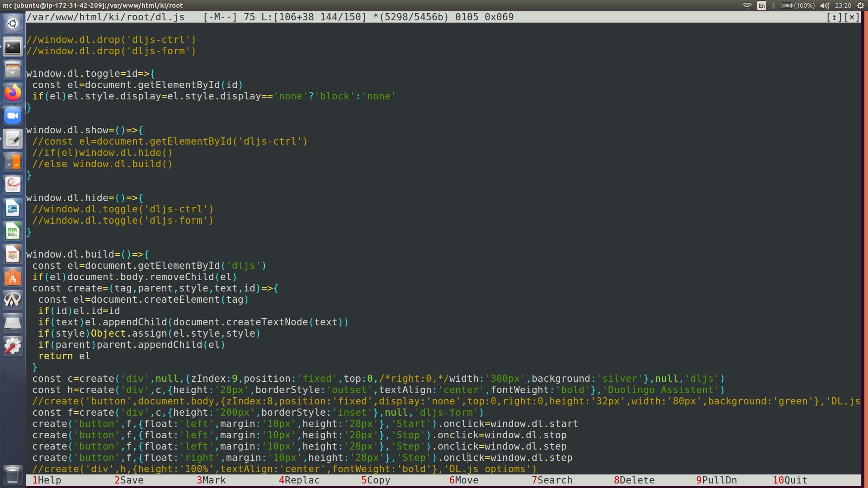Click the Wi-Fi network indicator
Image resolution: width=868 pixels, height=488 pixels.
pyautogui.click(x=747, y=5)
